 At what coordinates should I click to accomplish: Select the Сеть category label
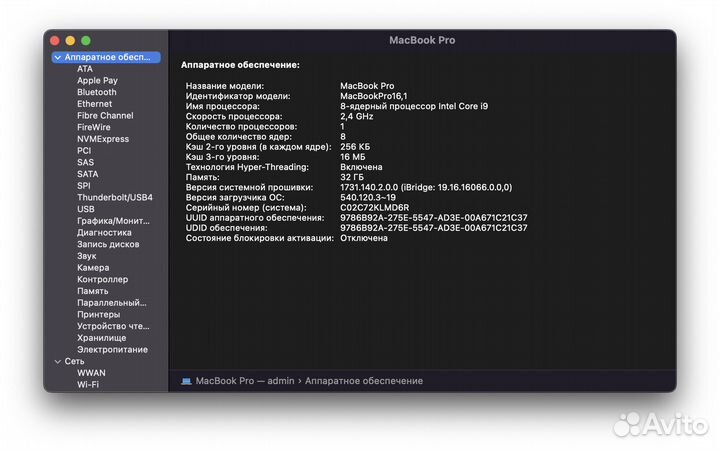click(74, 361)
